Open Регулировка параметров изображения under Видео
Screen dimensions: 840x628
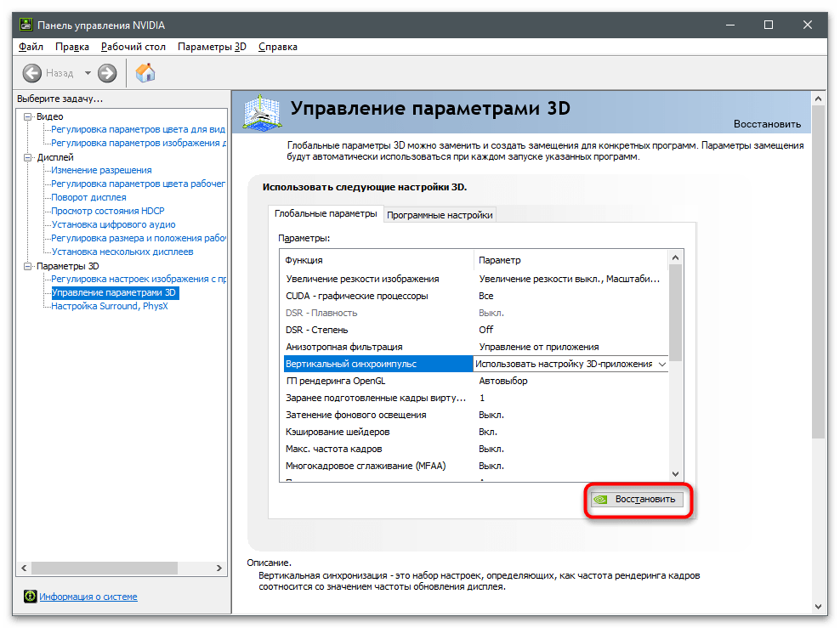click(x=139, y=143)
